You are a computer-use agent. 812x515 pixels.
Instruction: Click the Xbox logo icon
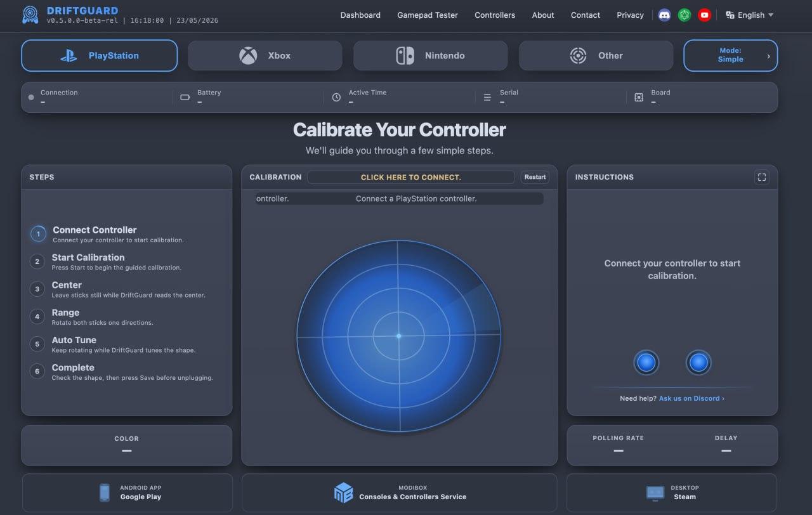point(248,56)
